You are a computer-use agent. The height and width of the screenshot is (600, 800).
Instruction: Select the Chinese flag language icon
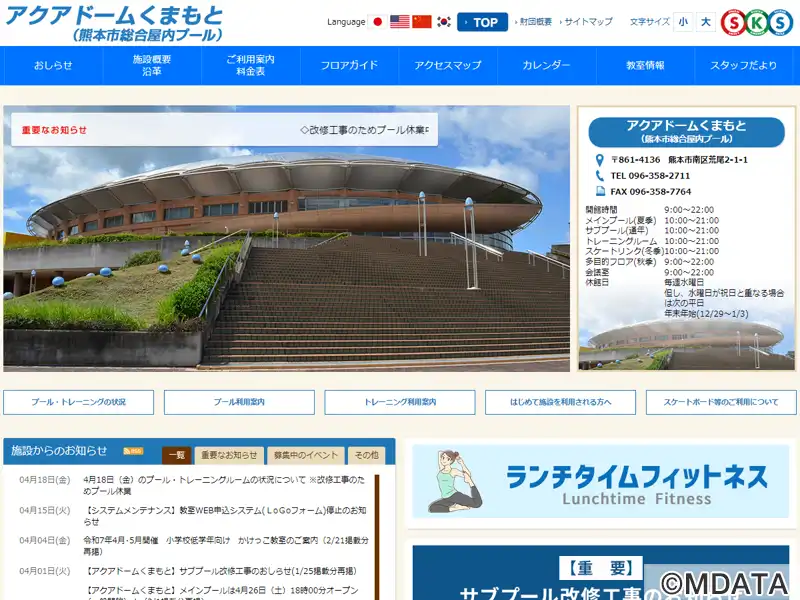[422, 22]
